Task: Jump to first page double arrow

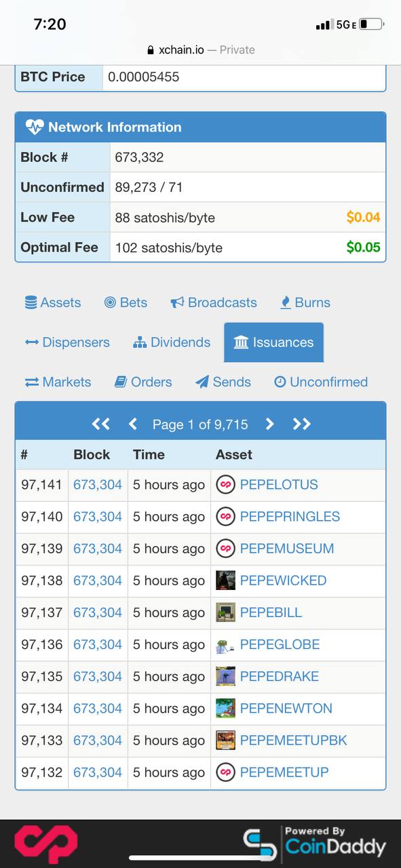Action: pos(100,424)
